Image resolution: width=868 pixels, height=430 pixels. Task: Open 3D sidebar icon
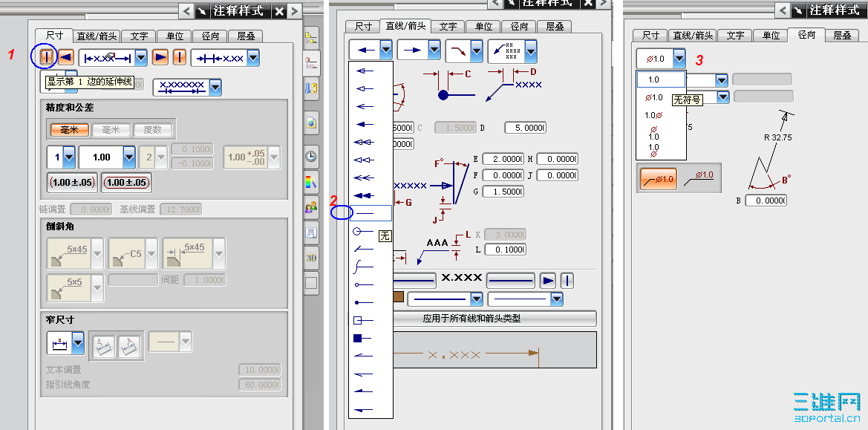click(x=311, y=258)
